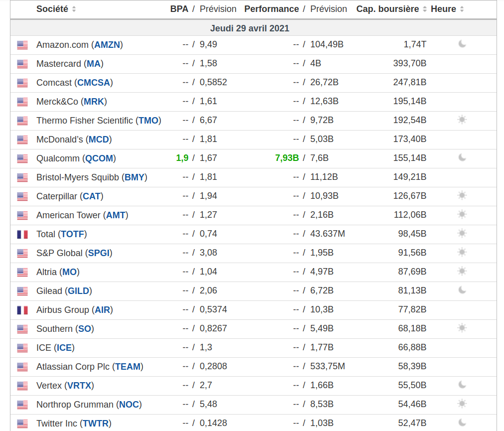Click Amazon's 1,74T market cap value

(415, 44)
